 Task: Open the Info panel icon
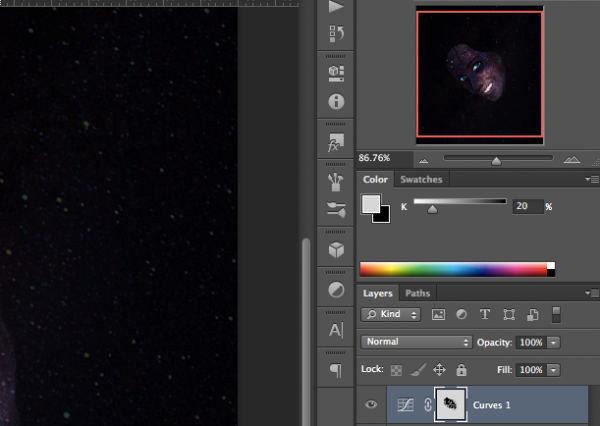point(336,101)
